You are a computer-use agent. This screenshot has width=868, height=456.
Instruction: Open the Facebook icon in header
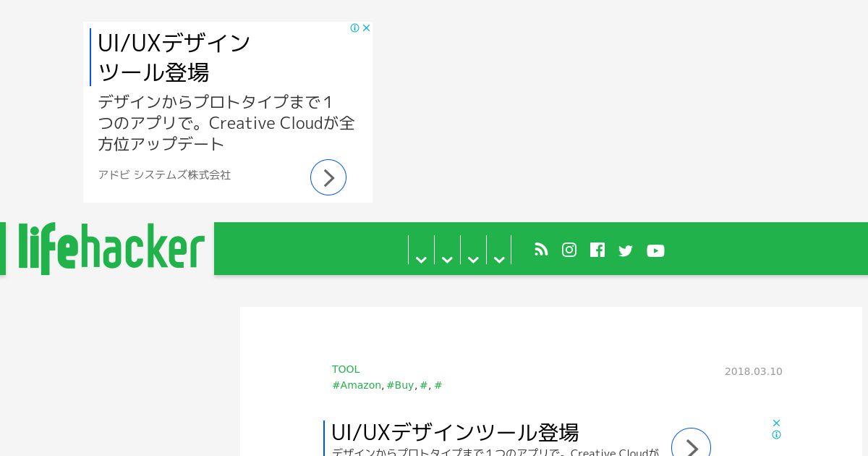[x=597, y=250]
